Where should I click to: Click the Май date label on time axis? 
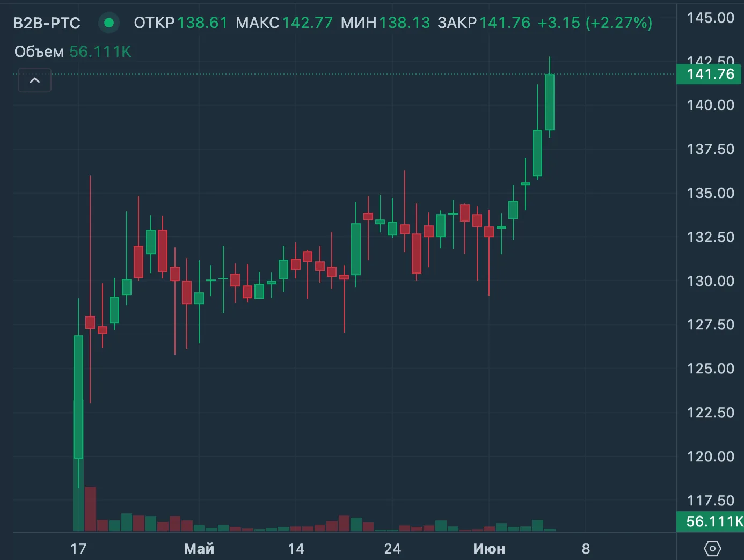[199, 549]
